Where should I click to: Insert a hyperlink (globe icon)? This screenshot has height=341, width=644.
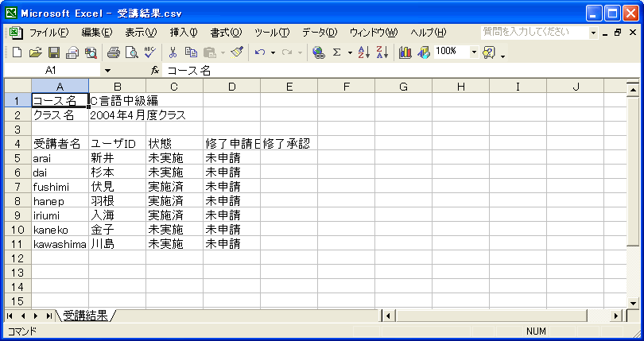[x=318, y=52]
